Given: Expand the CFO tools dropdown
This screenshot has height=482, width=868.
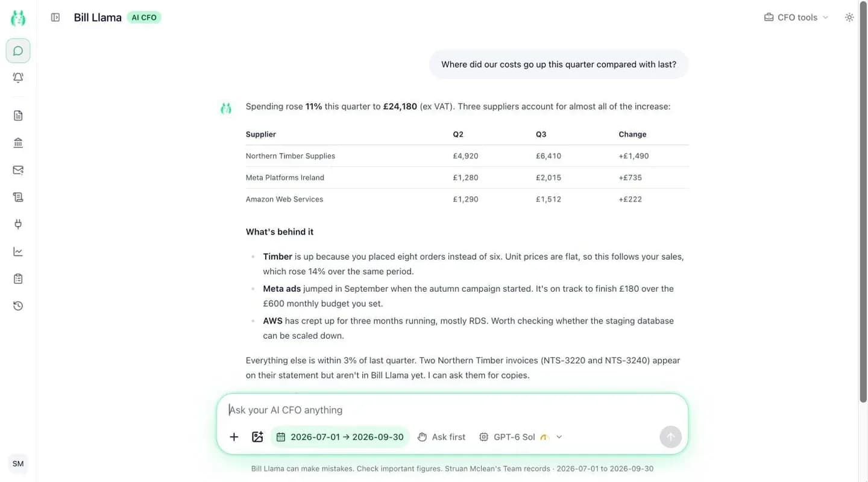Looking at the screenshot, I should pos(796,17).
